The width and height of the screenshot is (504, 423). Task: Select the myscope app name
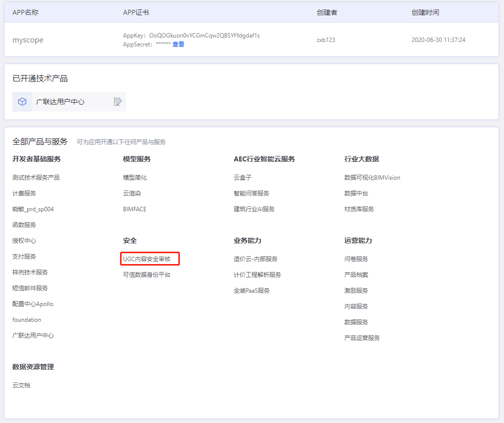(28, 40)
